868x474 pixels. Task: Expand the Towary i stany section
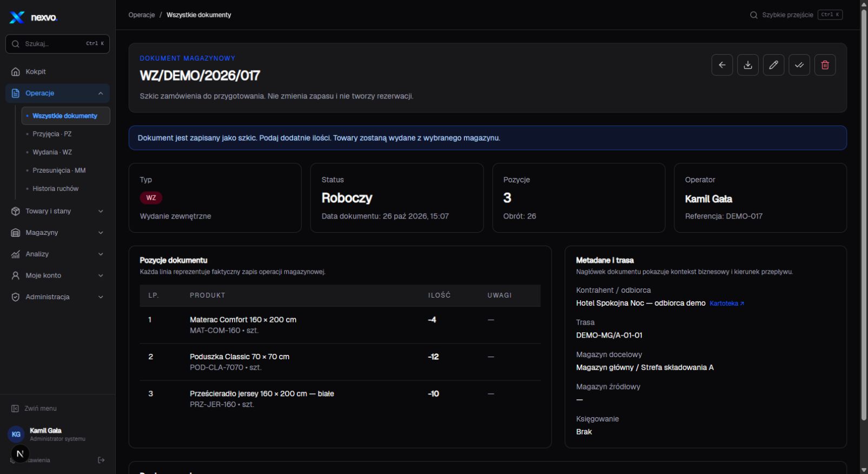[x=57, y=211]
